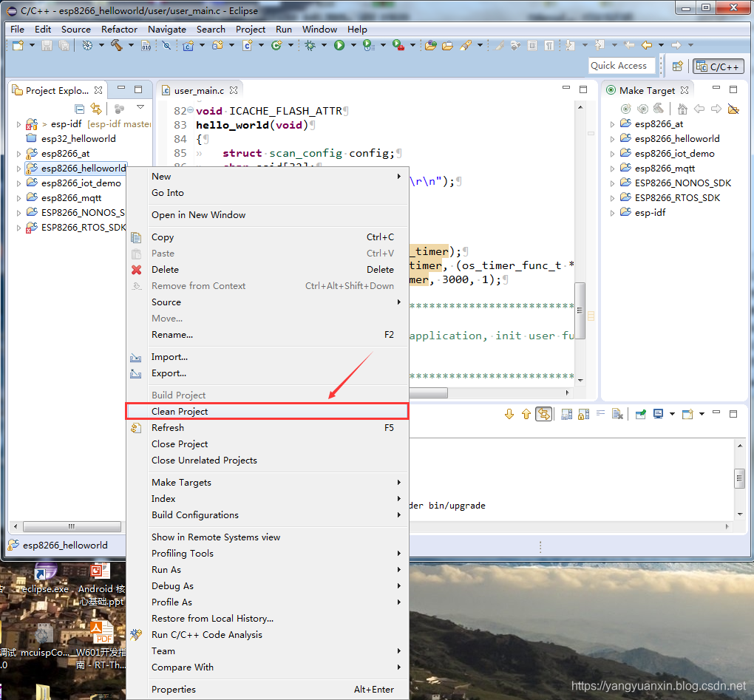Click Hide Empty Folders icon in Make Target
754x700 pixels.
[x=733, y=109]
